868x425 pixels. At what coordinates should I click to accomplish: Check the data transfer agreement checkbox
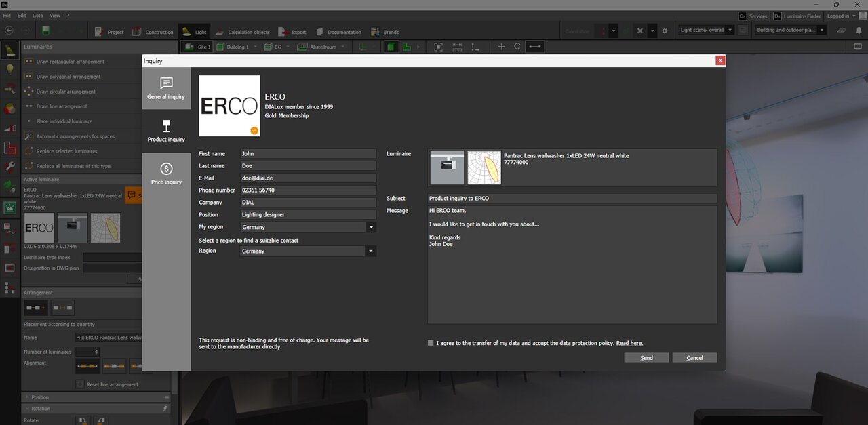click(x=431, y=343)
